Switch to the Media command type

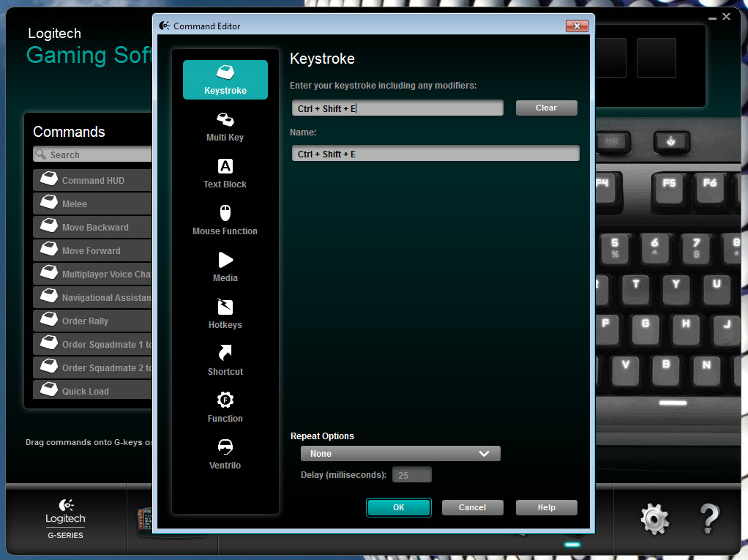pos(225,267)
